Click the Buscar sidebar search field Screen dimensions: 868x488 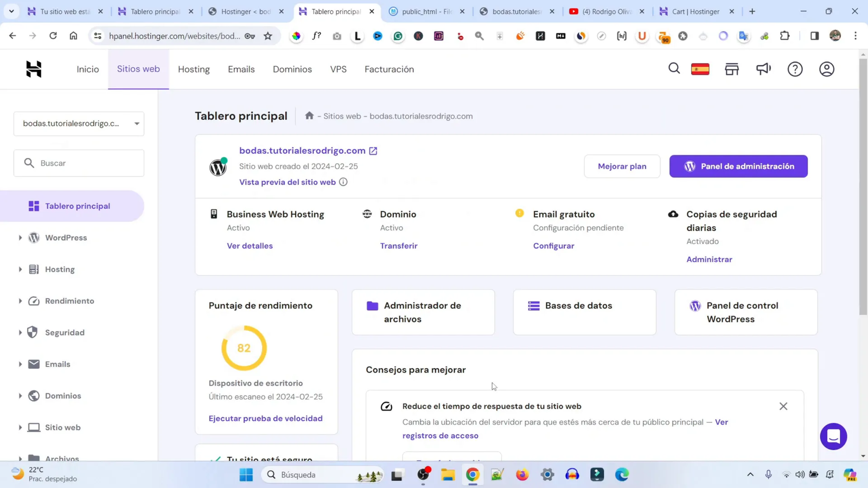pos(79,163)
